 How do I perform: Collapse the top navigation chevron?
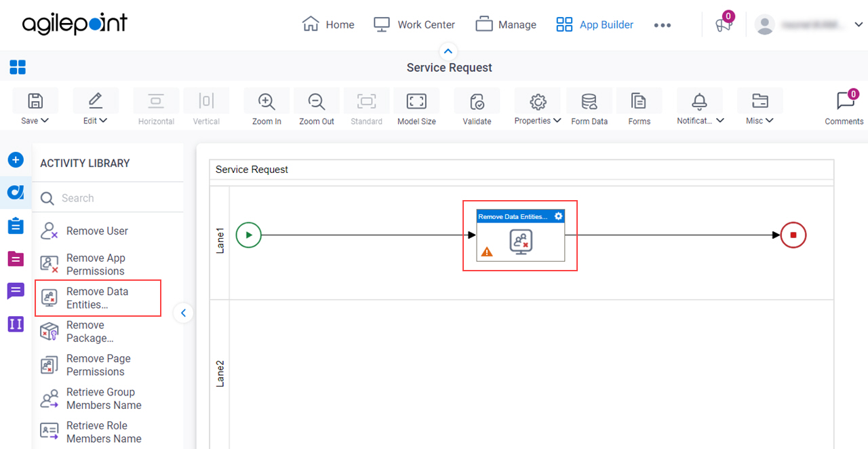pyautogui.click(x=448, y=51)
